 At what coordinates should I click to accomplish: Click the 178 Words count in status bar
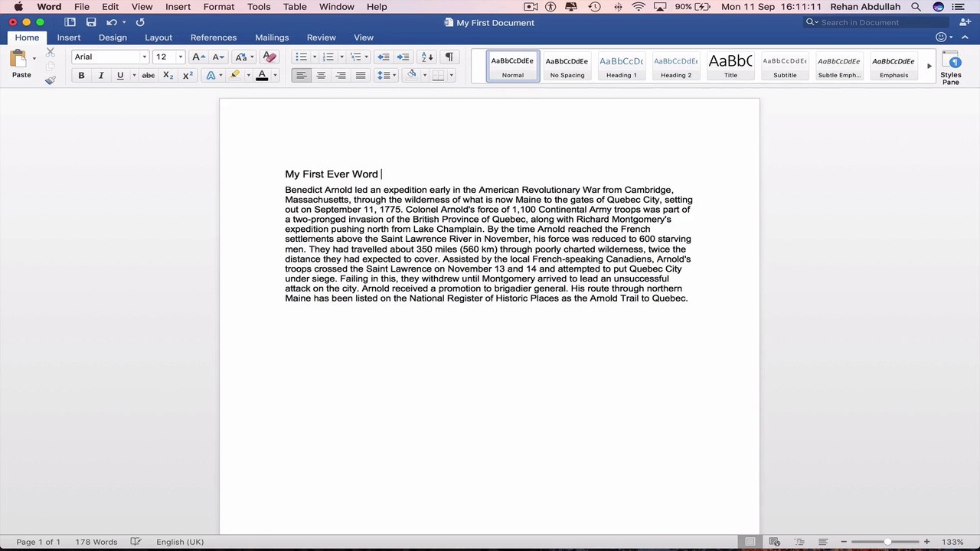pos(96,542)
